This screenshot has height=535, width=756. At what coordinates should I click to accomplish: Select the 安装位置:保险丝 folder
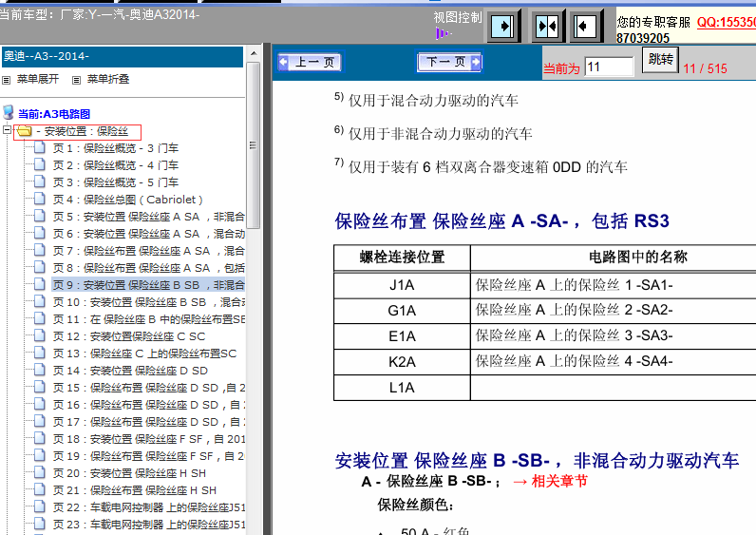[82, 131]
